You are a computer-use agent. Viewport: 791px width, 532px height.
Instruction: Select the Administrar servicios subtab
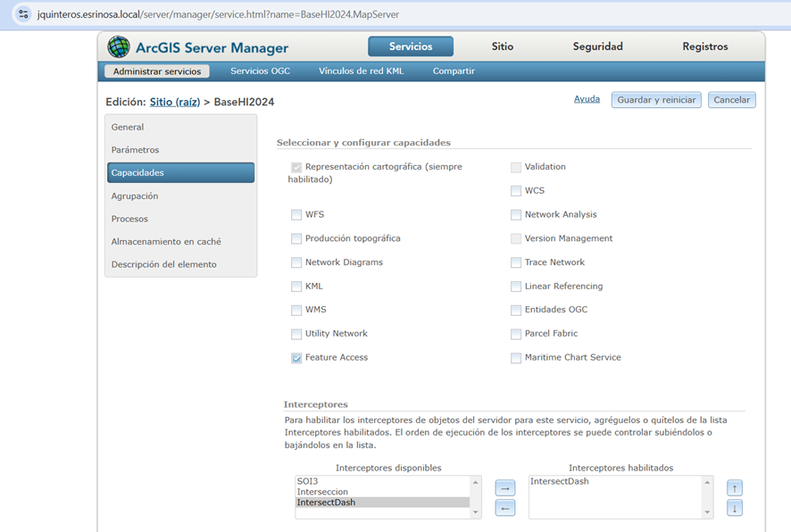[157, 71]
